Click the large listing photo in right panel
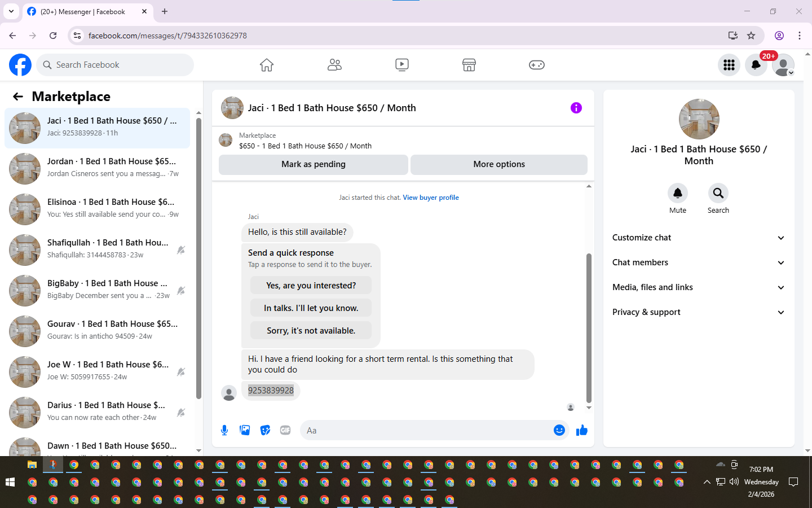 pos(699,119)
